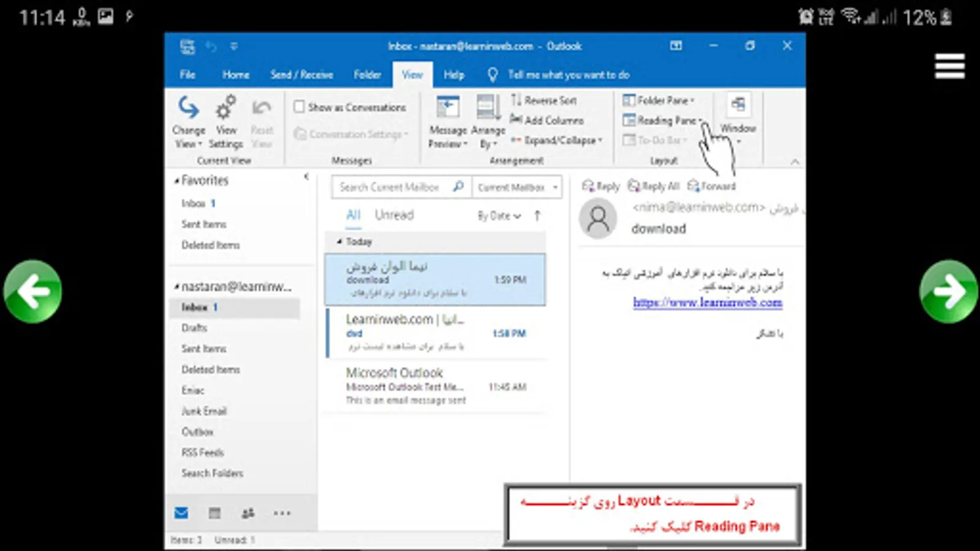Switch to People in the navigation bar

click(248, 513)
